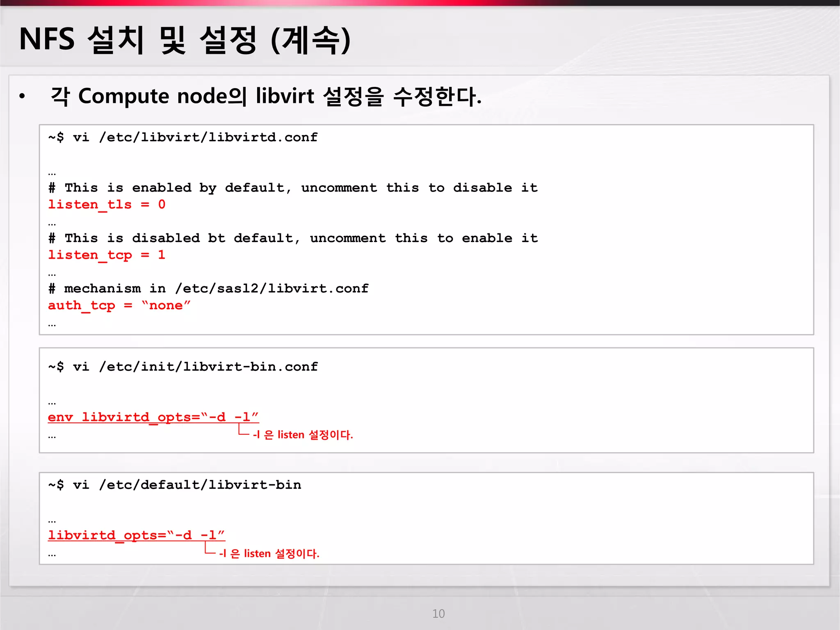
Task: Select the line 'auth_tcp = "none"'
Action: pyautogui.click(x=119, y=306)
